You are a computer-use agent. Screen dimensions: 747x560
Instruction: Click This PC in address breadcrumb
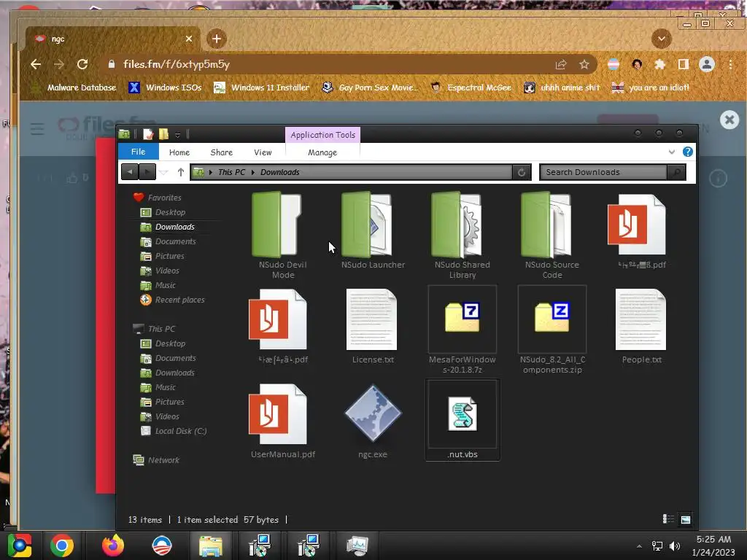click(231, 172)
